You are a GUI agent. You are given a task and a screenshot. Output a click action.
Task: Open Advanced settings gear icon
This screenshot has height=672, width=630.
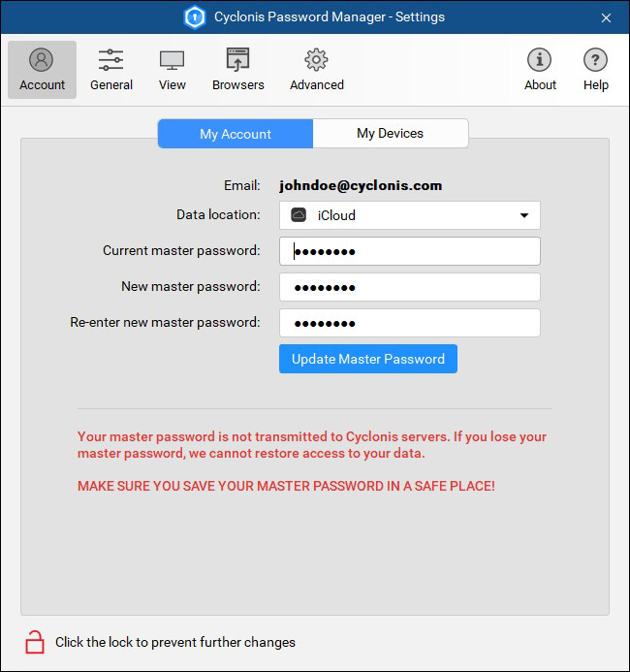[317, 70]
